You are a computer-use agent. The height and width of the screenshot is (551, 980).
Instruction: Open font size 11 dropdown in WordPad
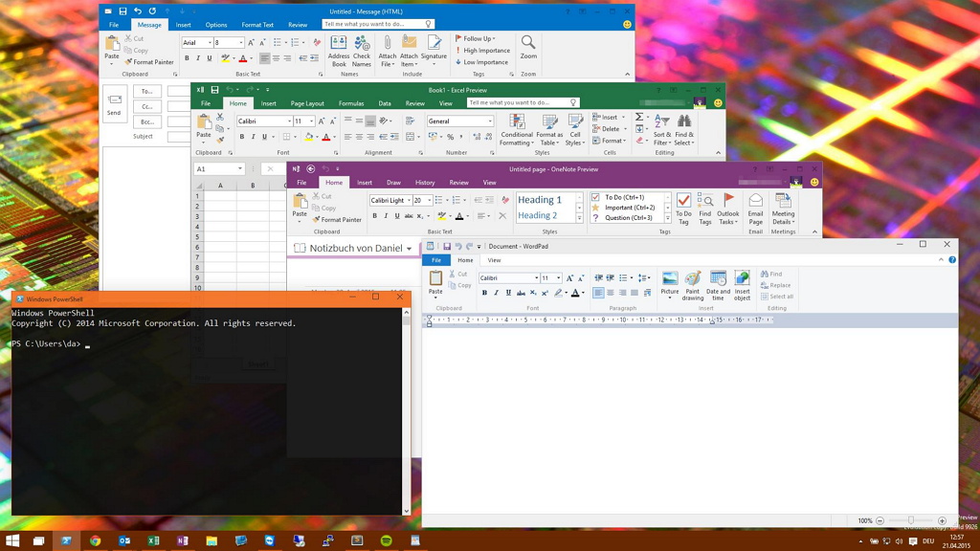(558, 278)
